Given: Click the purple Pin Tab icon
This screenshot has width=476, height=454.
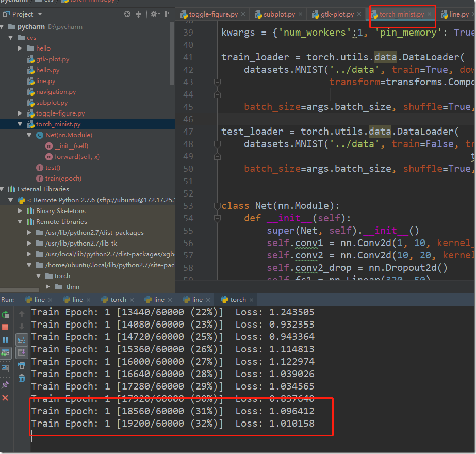Looking at the screenshot, I should click(x=5, y=385).
